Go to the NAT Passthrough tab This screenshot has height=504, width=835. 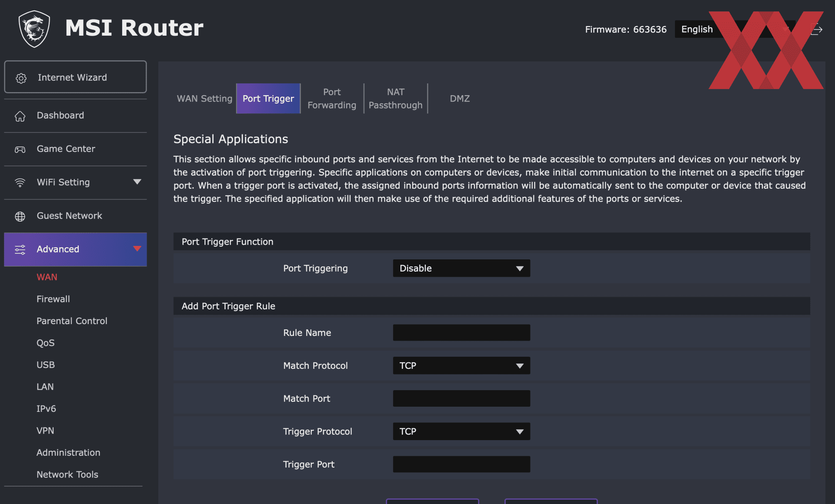click(x=395, y=99)
